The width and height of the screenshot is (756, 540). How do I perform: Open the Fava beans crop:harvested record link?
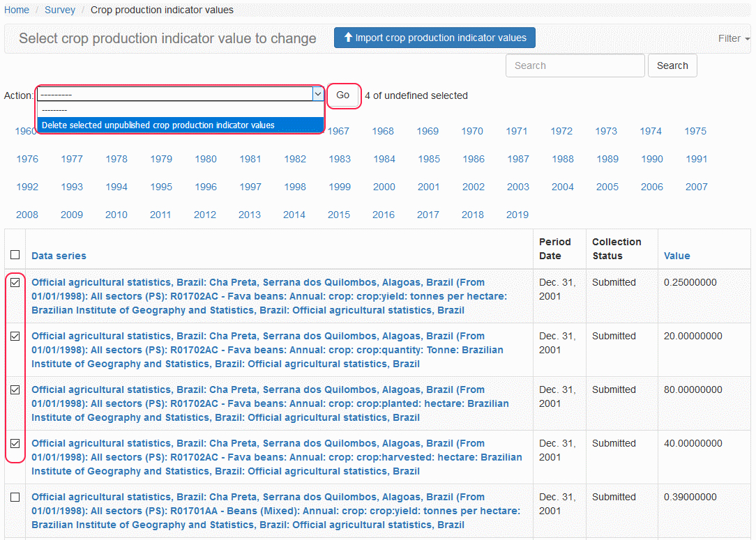(276, 457)
